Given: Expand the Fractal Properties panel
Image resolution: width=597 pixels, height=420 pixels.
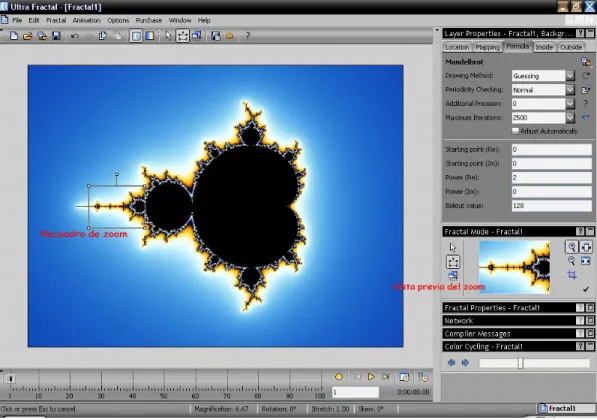Looking at the screenshot, I should click(590, 308).
